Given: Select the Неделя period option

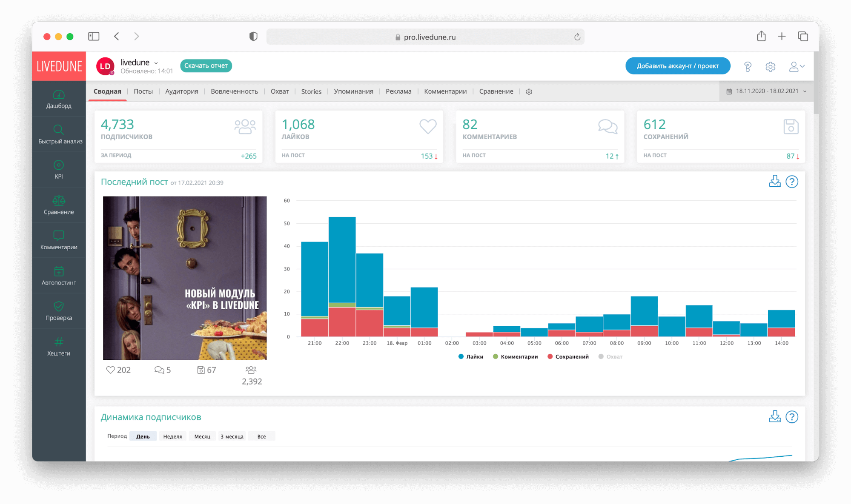Looking at the screenshot, I should [x=172, y=436].
